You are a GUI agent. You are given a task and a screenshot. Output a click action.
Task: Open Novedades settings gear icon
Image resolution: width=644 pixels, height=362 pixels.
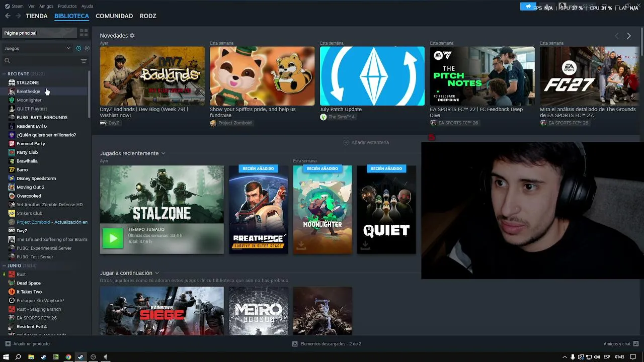click(132, 36)
